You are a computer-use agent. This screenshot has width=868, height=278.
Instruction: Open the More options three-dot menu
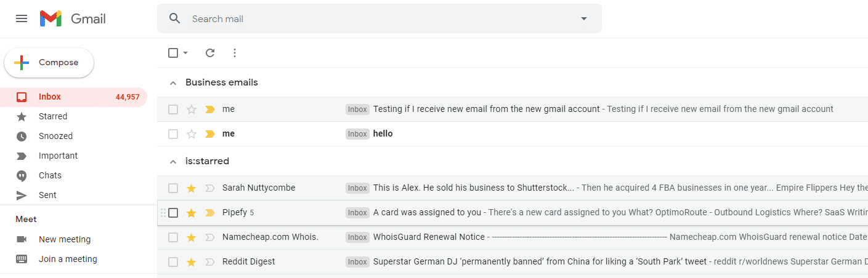pyautogui.click(x=235, y=53)
